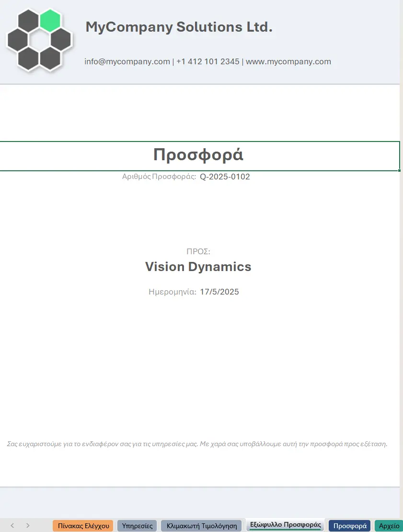The width and height of the screenshot is (403, 532).
Task: Select the quote number Q-2025-0102
Action: tap(225, 177)
